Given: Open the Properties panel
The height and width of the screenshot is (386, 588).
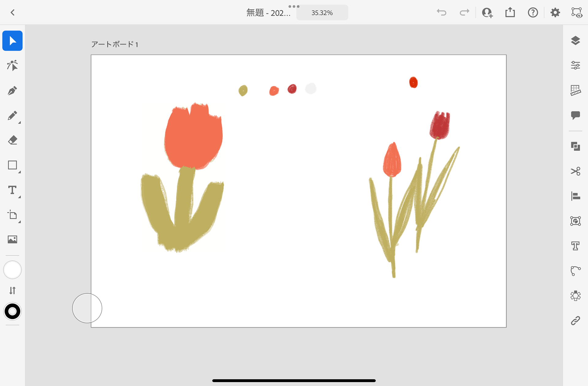Looking at the screenshot, I should point(576,65).
